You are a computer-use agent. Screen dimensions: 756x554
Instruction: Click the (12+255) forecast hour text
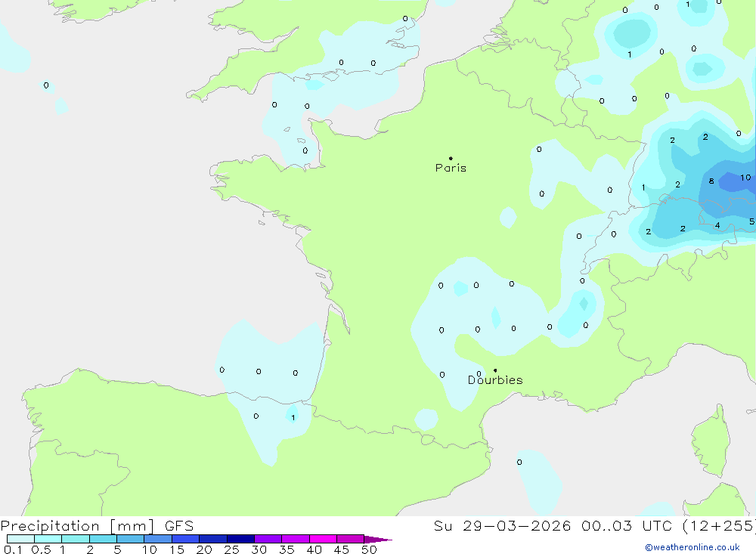pos(719,526)
